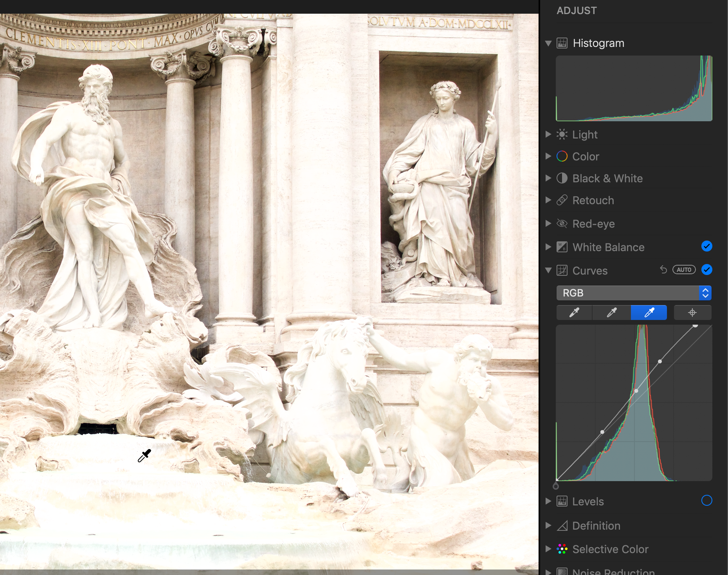Click the Red-eye icon
This screenshot has height=575, width=728.
[562, 224]
